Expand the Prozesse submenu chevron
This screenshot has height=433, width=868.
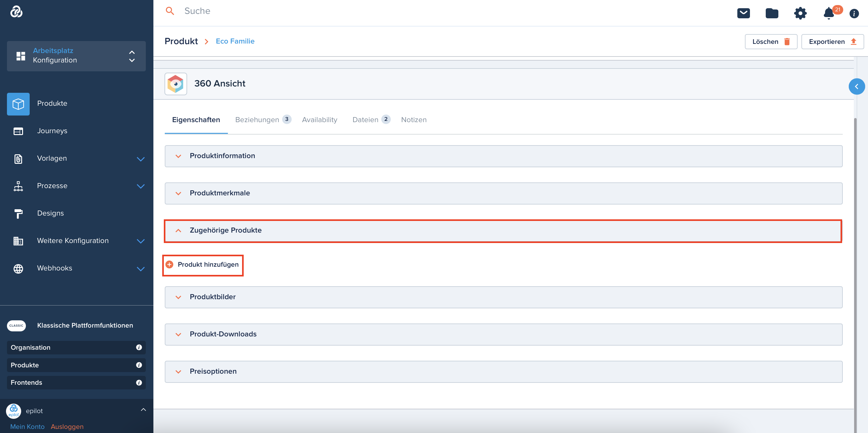pyautogui.click(x=141, y=186)
